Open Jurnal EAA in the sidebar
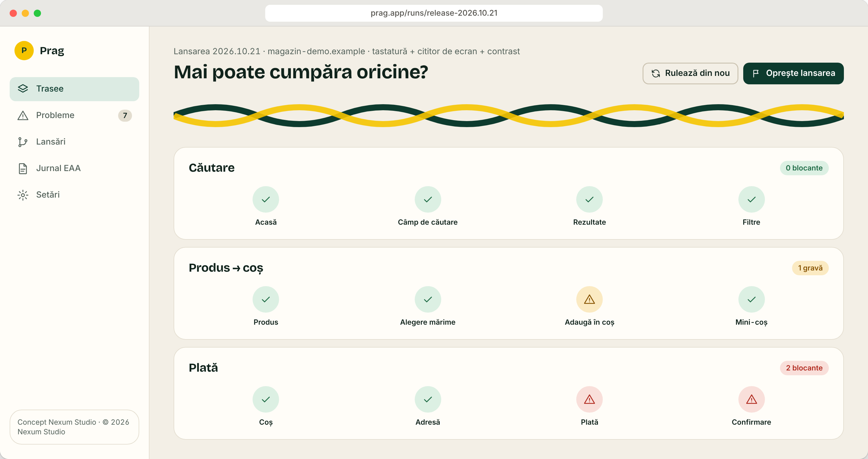868x459 pixels. click(x=74, y=168)
